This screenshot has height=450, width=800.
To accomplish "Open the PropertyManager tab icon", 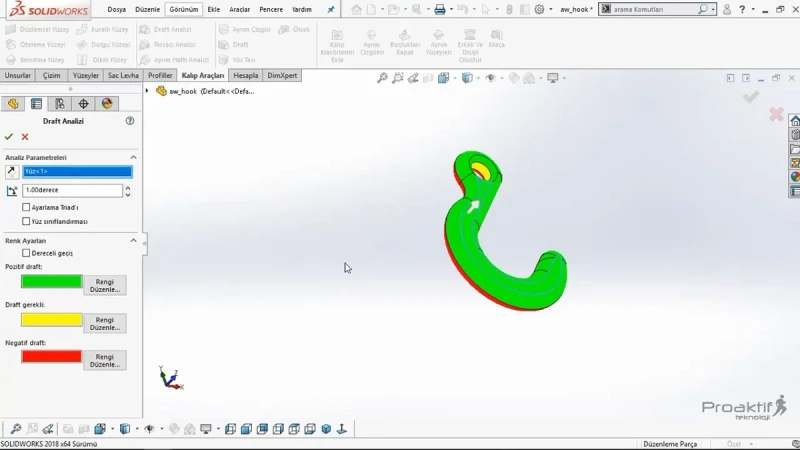I will (36, 104).
